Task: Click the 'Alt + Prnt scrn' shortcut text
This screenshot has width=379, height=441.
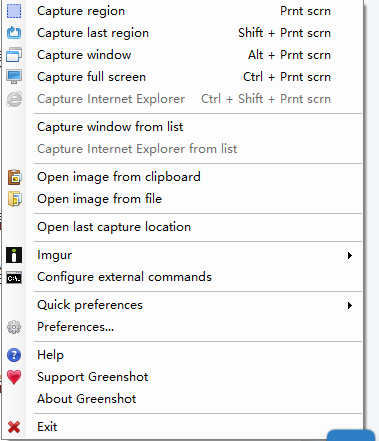Action: click(x=289, y=55)
